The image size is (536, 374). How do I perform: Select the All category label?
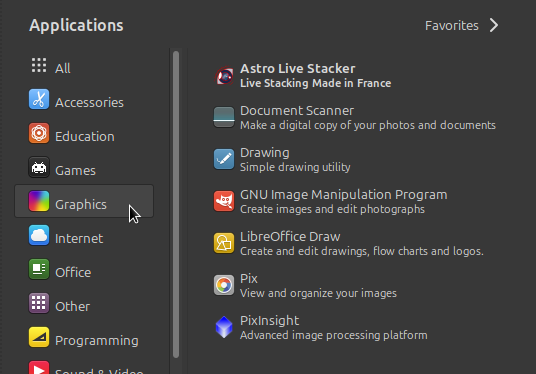[63, 68]
